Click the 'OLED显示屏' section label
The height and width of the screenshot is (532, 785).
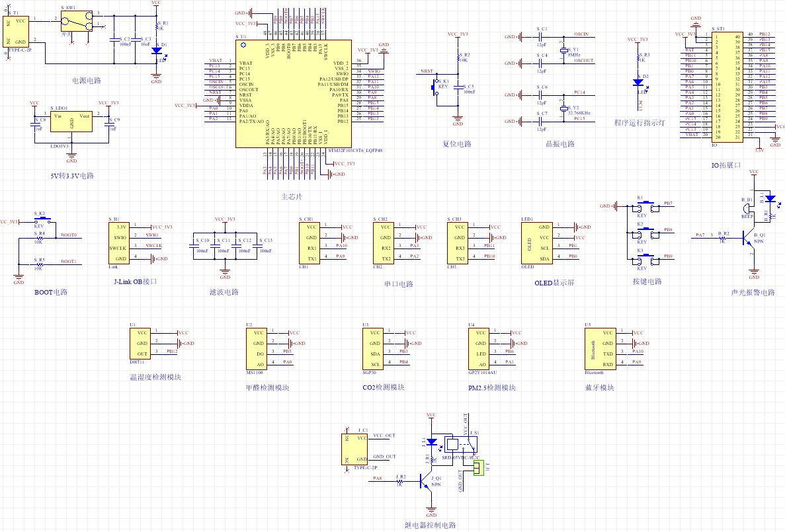tap(554, 283)
